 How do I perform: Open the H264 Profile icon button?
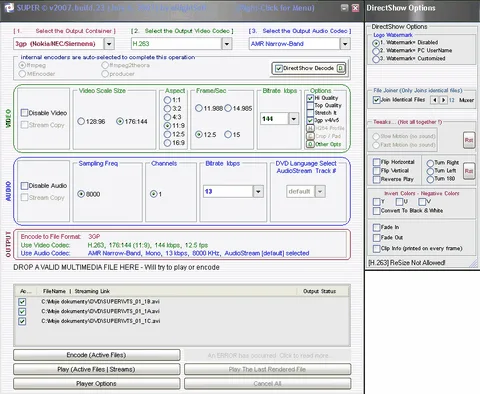coord(310,128)
